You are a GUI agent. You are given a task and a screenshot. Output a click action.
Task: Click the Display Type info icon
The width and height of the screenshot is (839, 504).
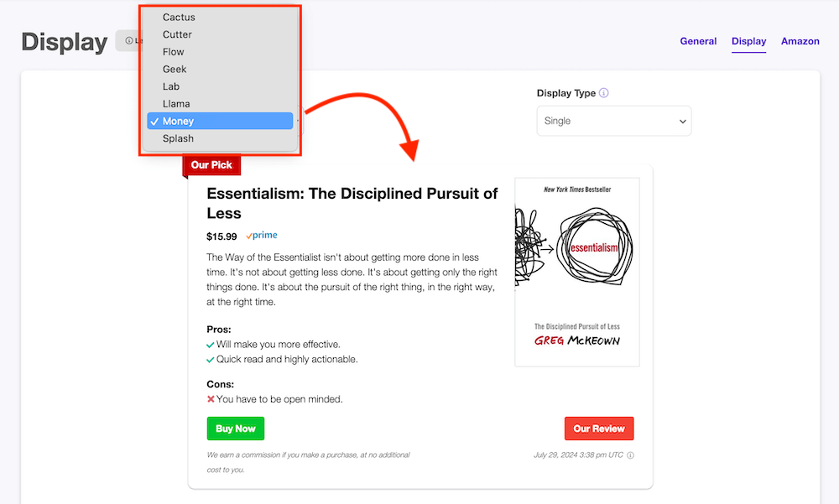coord(603,92)
